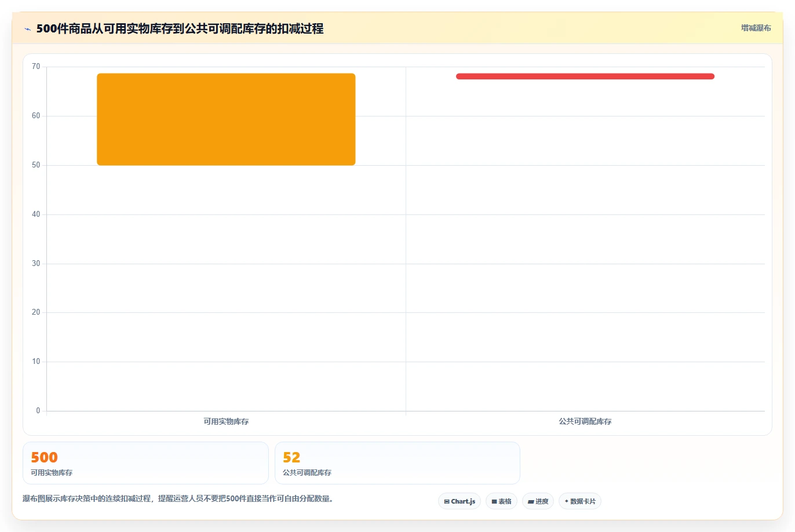Screen dimensions: 795x532
Task: Open the 500 可用实物库存 stat card
Action: click(145, 463)
